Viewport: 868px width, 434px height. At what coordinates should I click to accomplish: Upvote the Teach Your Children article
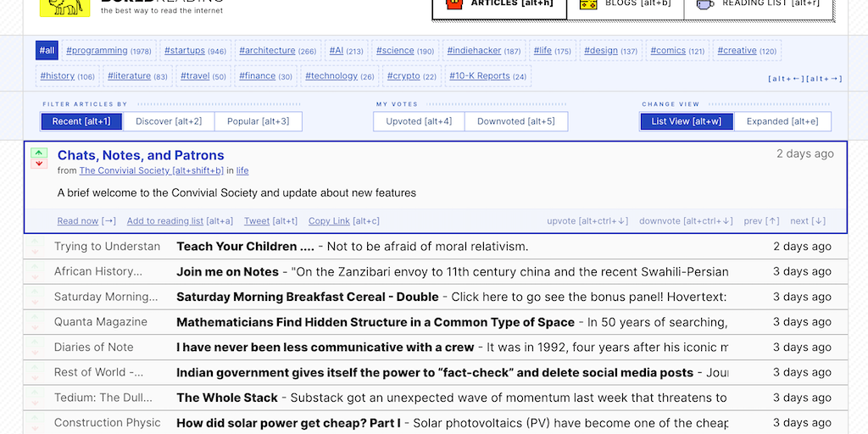point(35,242)
